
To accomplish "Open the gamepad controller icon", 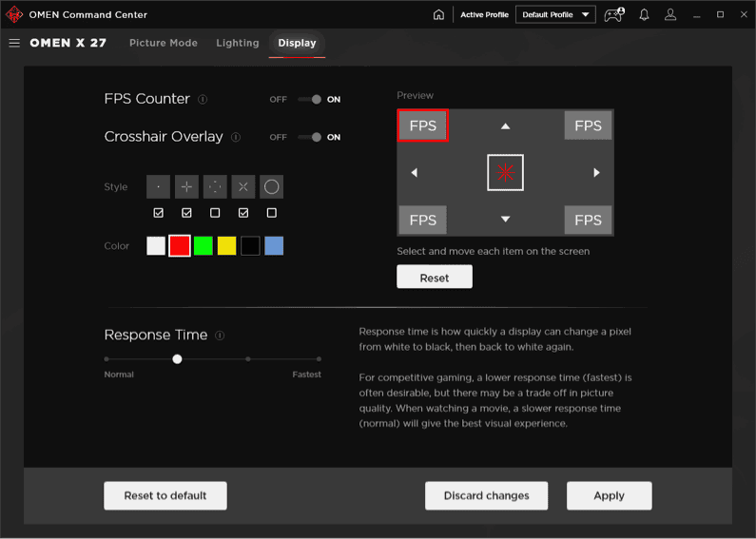I will tap(614, 14).
